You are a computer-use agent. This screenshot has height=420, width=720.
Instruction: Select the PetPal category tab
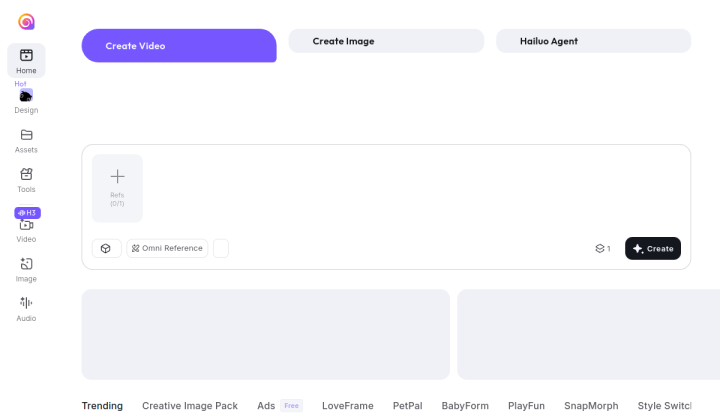407,406
